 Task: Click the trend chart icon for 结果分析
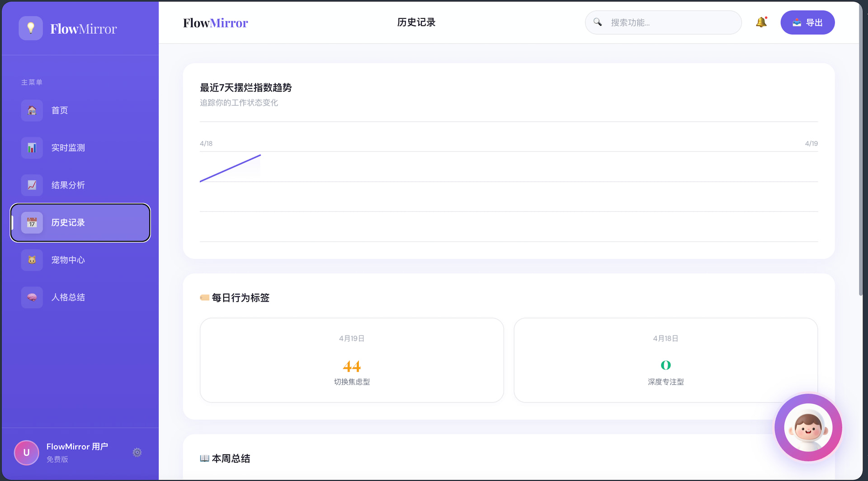[32, 185]
